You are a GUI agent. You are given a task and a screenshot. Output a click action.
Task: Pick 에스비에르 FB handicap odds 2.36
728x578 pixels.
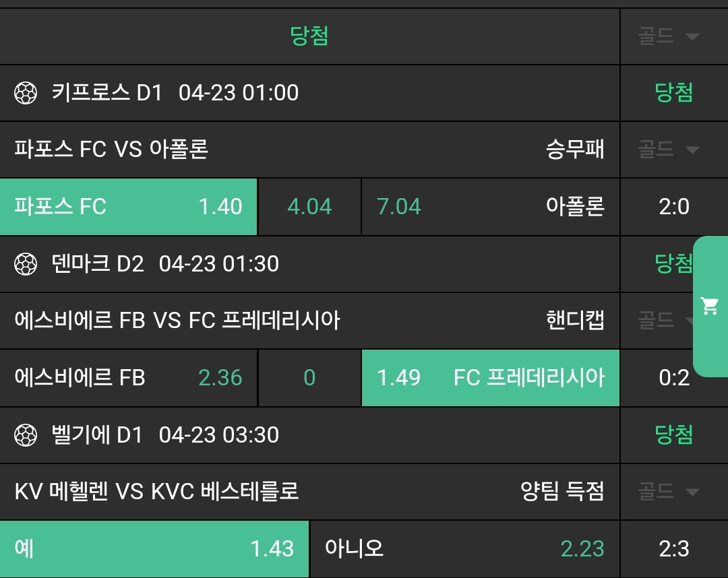coord(128,378)
